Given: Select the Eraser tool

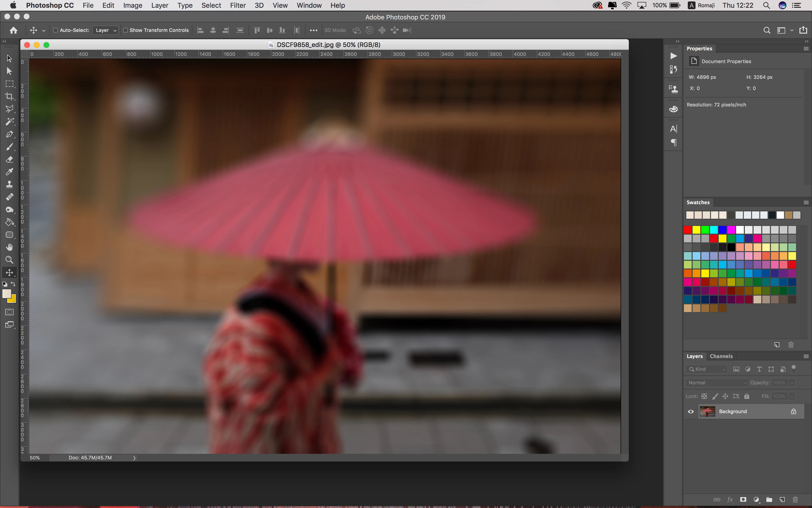Looking at the screenshot, I should click(9, 159).
